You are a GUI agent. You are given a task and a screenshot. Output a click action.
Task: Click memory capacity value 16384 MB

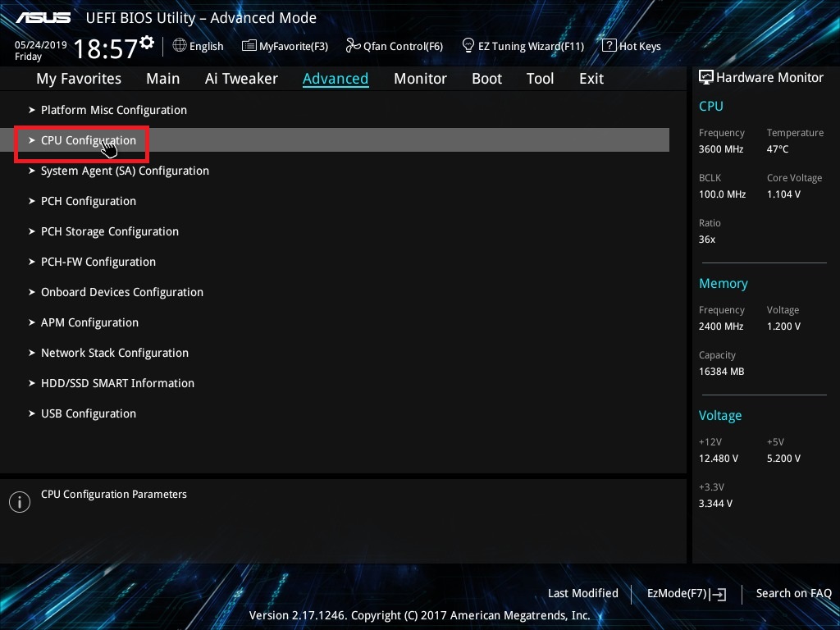(721, 372)
